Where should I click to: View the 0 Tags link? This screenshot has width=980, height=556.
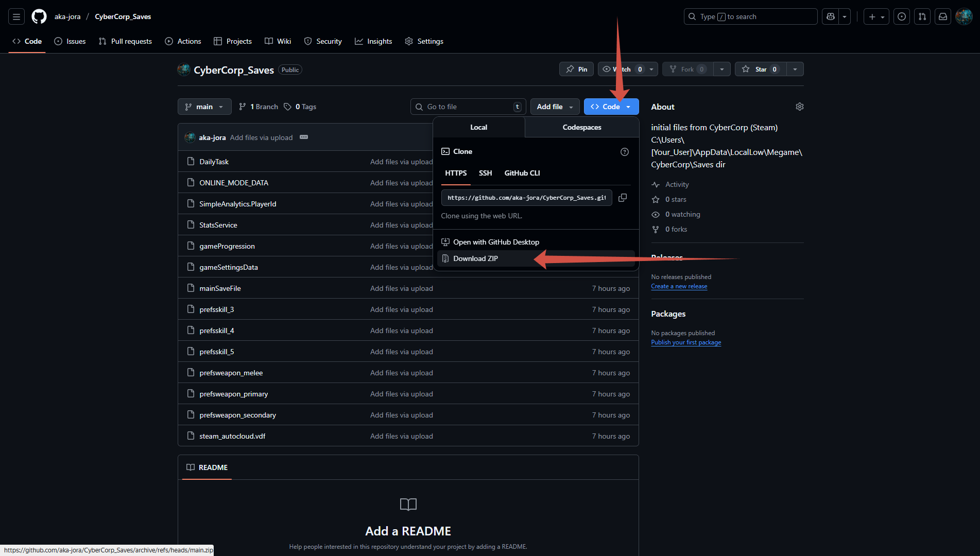[x=300, y=107]
